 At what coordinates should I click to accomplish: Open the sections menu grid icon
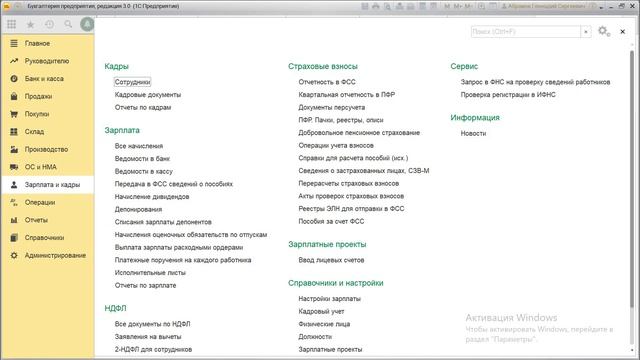(11, 24)
